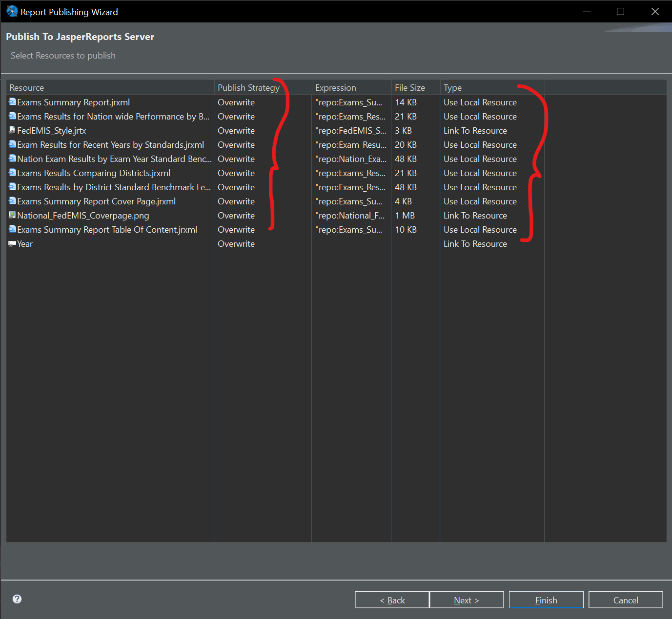Click the File Size column header
Screen dimensions: 672x619
tap(409, 88)
